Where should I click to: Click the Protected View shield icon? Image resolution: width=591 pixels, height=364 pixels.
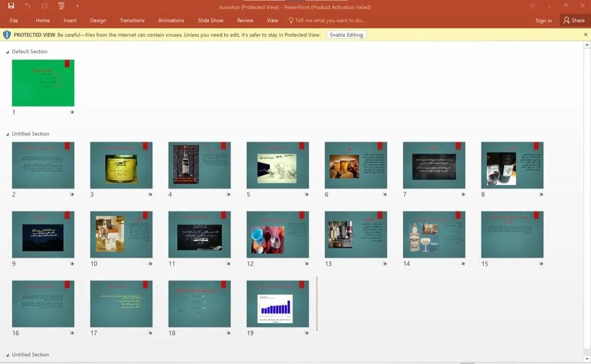7,35
